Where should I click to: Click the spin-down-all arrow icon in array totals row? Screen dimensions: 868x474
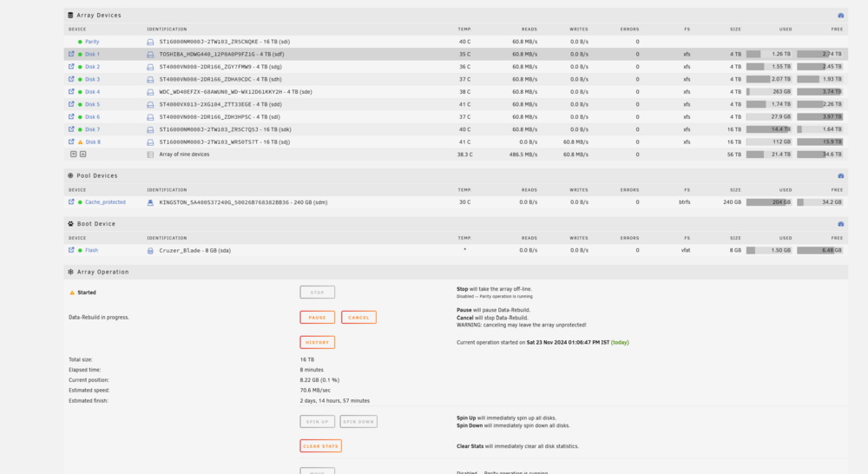coord(73,155)
